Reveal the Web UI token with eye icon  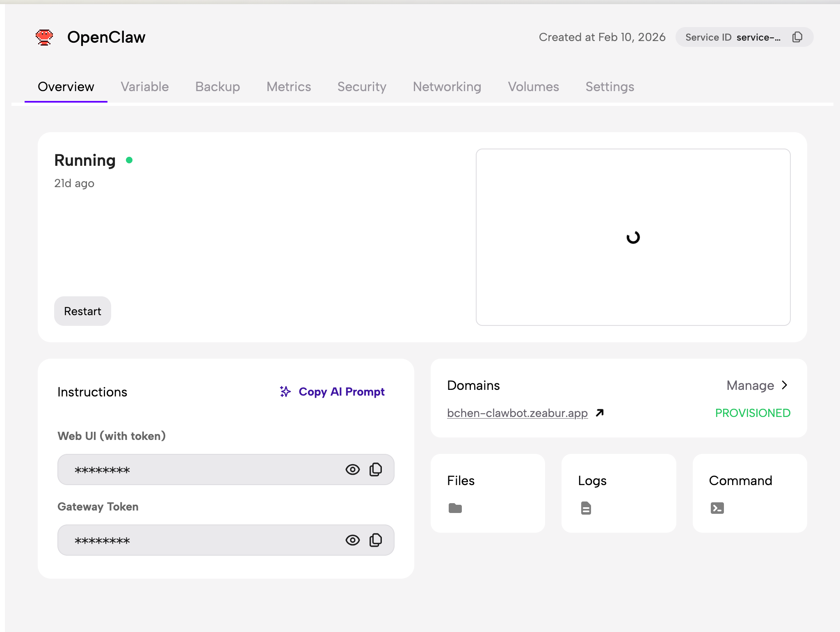point(352,469)
